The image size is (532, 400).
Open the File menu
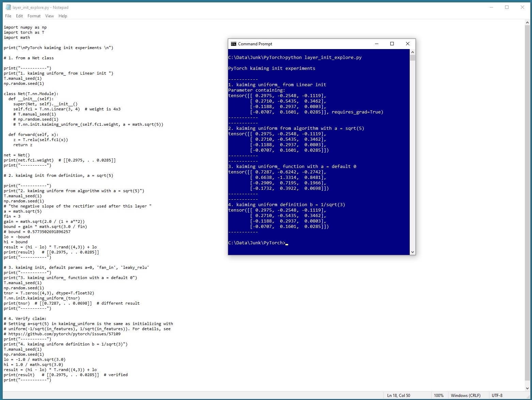8,16
